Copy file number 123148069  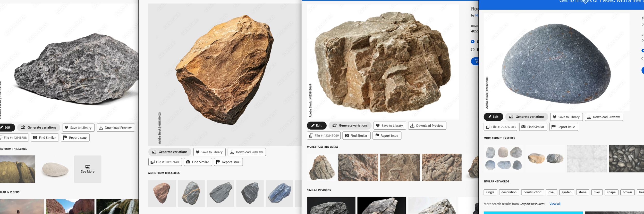(x=324, y=136)
